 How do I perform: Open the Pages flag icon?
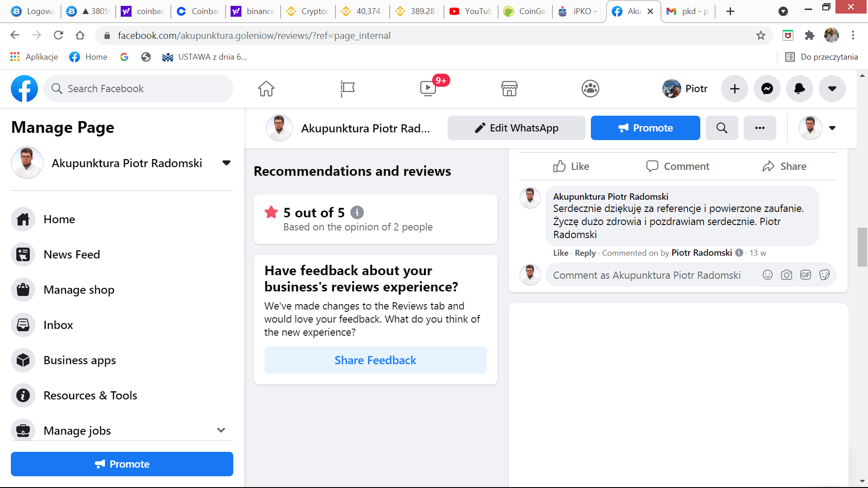coord(347,89)
